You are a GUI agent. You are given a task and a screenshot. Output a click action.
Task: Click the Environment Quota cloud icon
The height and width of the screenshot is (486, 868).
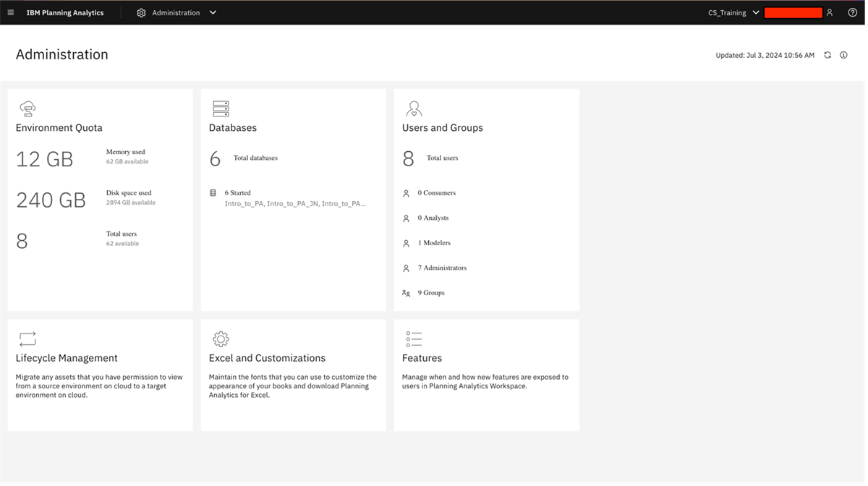pos(27,108)
